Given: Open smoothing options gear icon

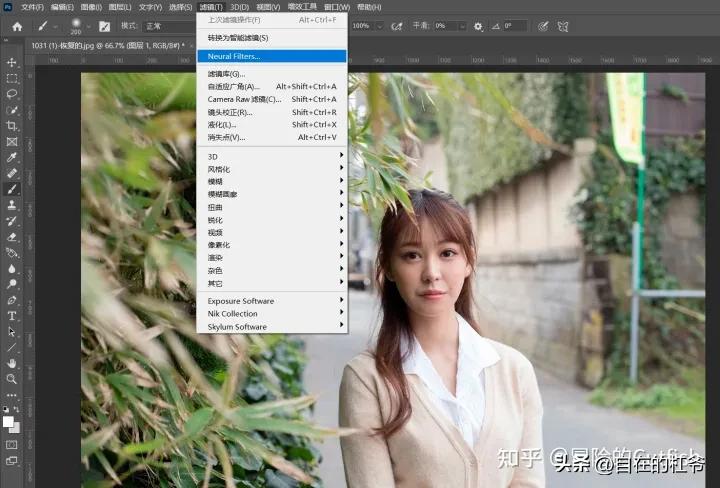Looking at the screenshot, I should tap(478, 27).
